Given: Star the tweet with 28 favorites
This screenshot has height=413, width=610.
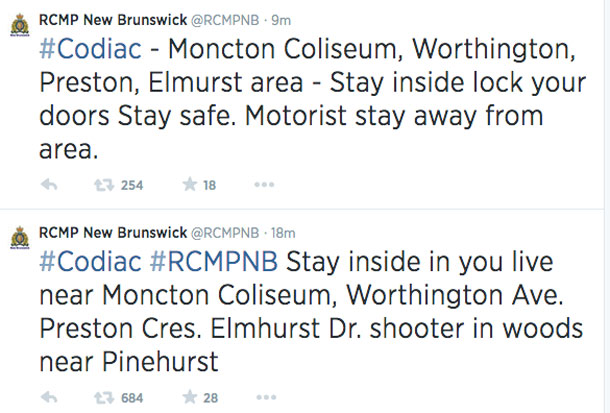Looking at the screenshot, I should click(x=187, y=398).
